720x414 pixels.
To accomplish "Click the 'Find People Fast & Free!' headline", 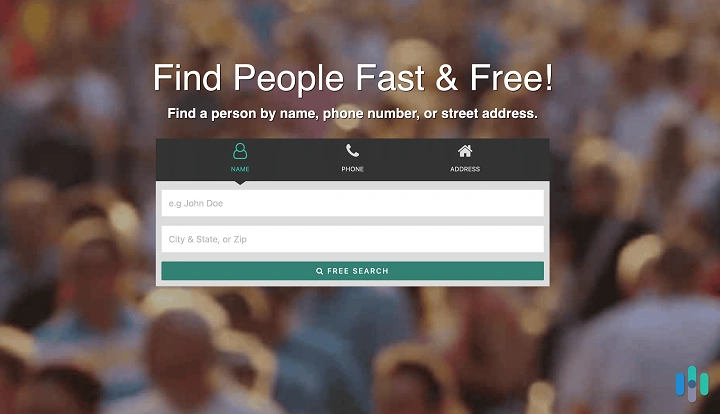I will tap(353, 78).
